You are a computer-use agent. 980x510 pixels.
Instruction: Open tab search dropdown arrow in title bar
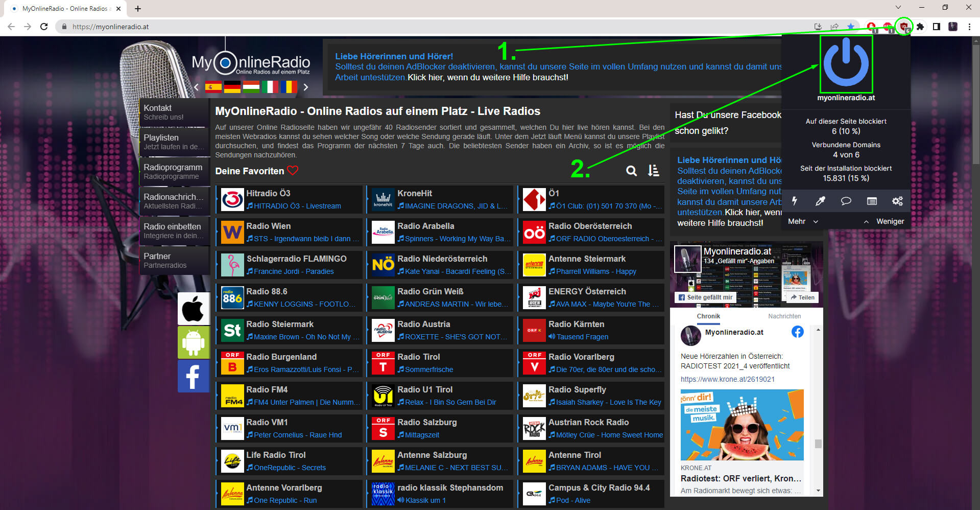click(898, 7)
